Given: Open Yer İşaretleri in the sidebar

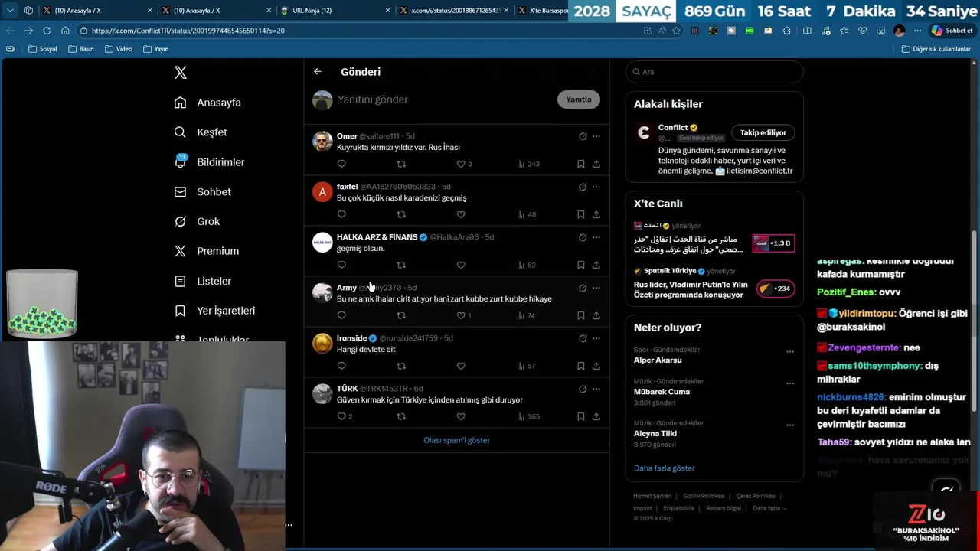Looking at the screenshot, I should pos(214,311).
